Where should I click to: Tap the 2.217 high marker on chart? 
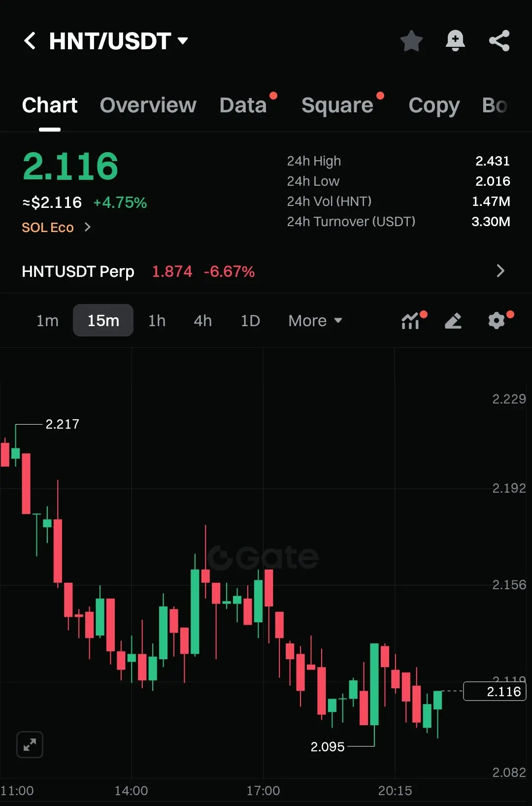click(62, 424)
